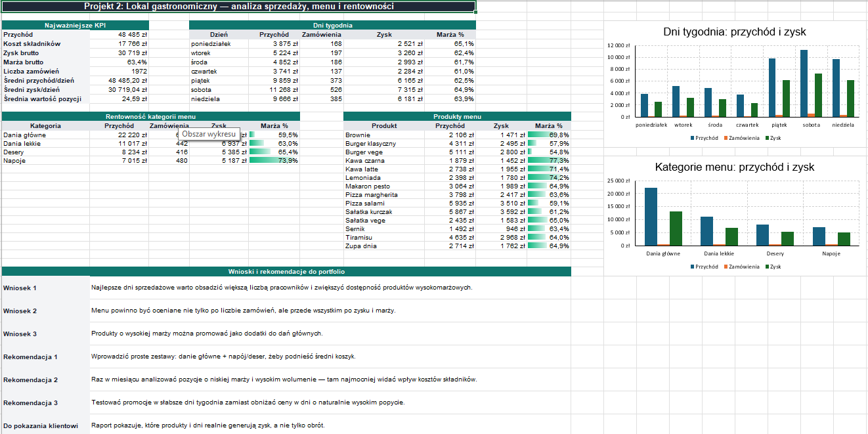Screen dimensions: 868x434
Task: Select Zysk legend entry in weekday chart
Action: [772, 138]
